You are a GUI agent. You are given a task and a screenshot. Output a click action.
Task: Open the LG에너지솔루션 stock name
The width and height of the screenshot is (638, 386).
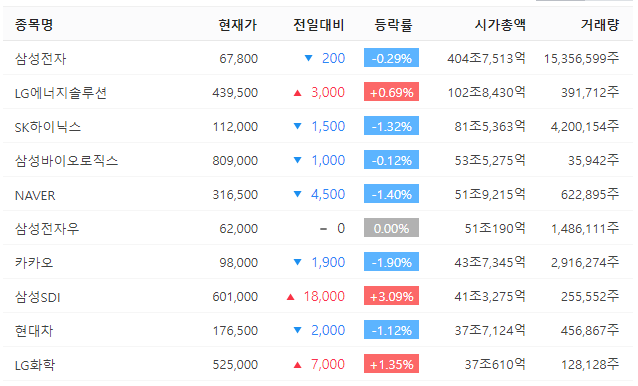point(61,93)
